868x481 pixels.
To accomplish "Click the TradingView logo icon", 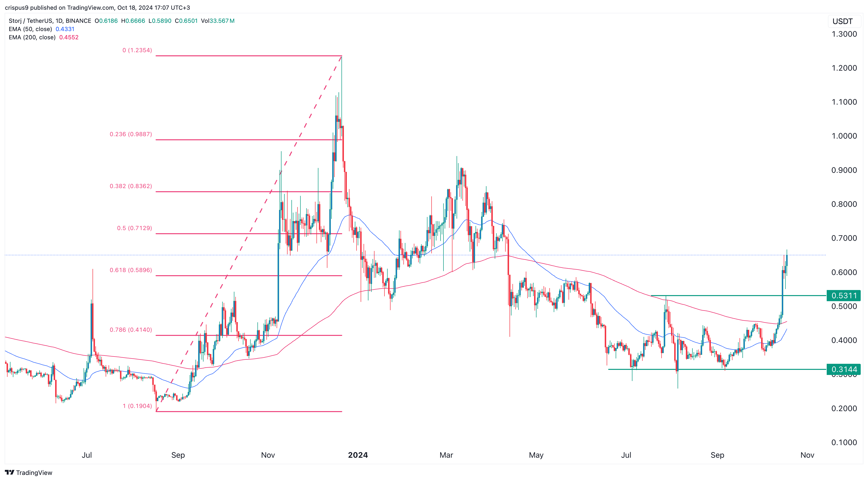I will (9, 472).
